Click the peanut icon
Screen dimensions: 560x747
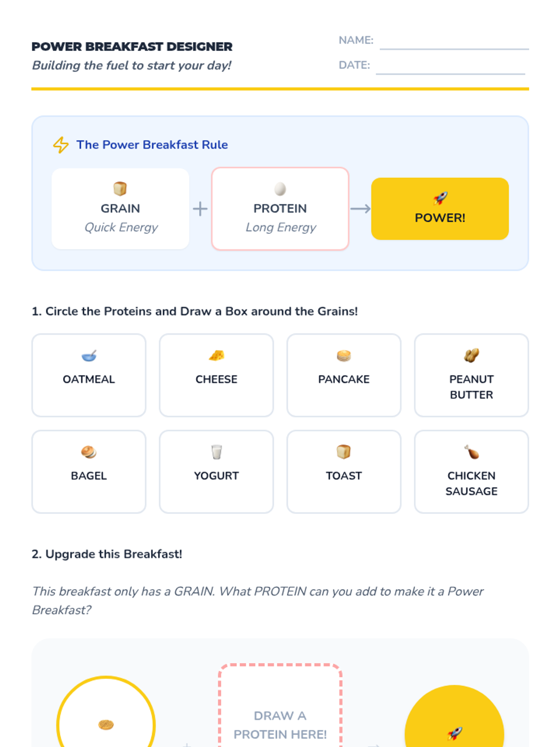pos(471,356)
